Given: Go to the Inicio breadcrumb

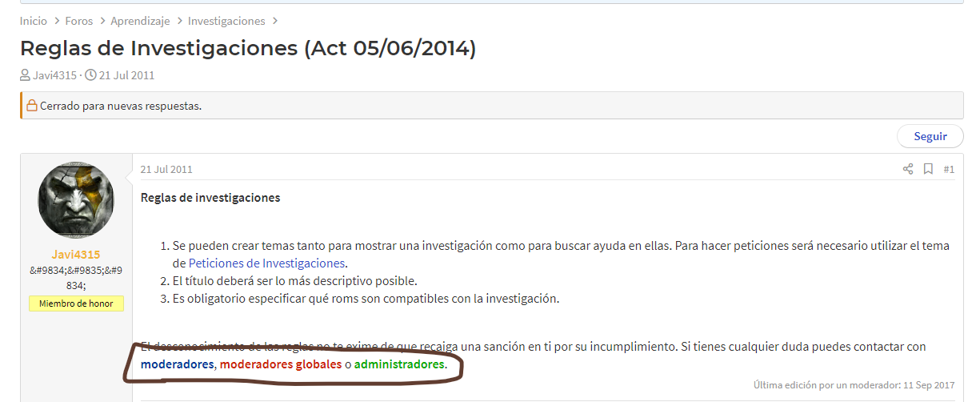Looking at the screenshot, I should [34, 21].
